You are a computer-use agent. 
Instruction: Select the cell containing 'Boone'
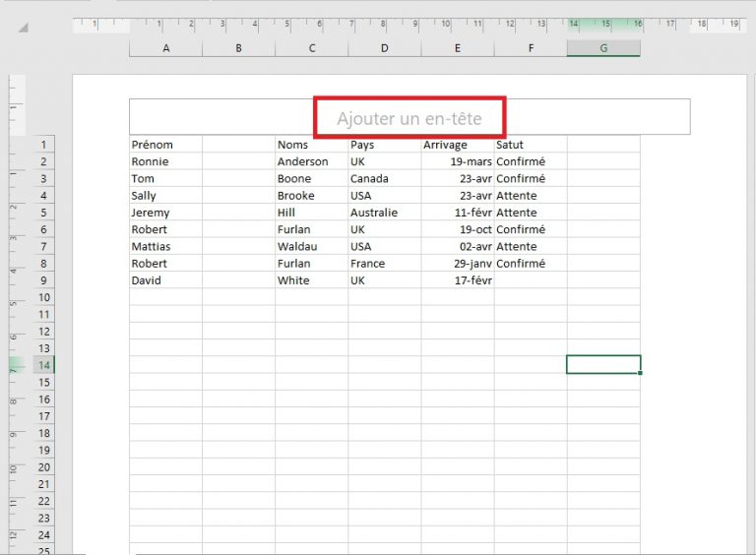coord(312,179)
